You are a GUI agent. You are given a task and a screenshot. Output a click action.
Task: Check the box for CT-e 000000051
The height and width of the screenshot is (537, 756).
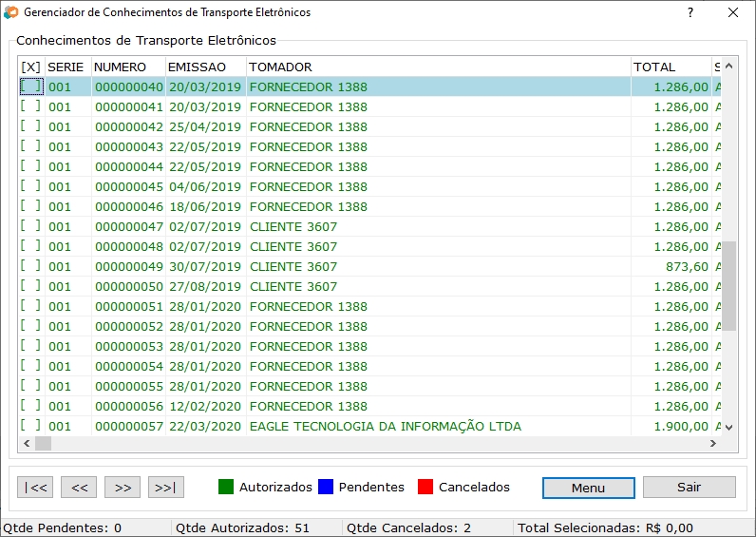[x=31, y=306]
